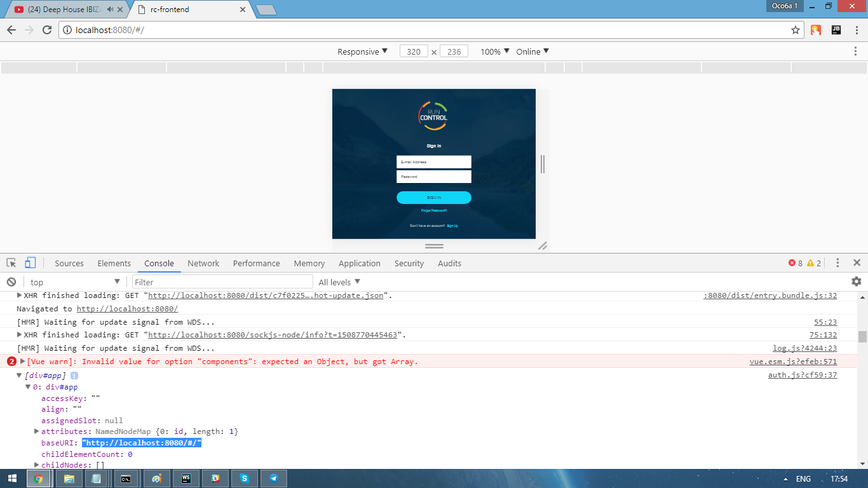
Task: Switch to the Elements tab
Action: (x=114, y=263)
